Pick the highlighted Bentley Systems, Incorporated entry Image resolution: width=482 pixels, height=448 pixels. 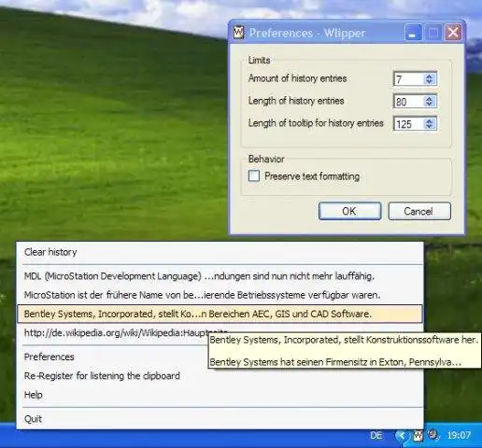pos(220,314)
